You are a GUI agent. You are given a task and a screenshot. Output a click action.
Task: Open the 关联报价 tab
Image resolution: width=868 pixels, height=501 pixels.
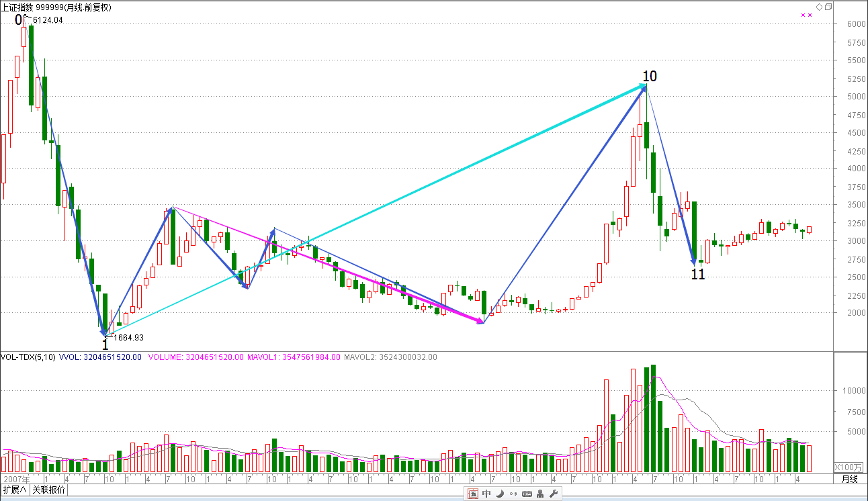tap(49, 490)
